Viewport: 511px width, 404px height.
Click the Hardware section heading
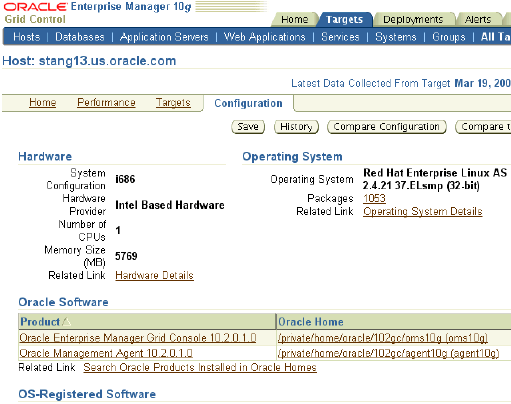coord(45,156)
